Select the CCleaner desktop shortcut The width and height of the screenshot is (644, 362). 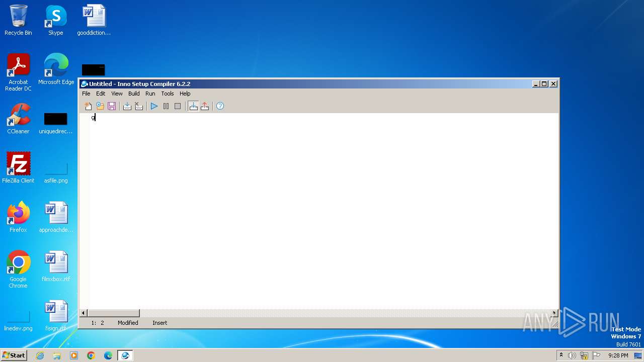tap(18, 119)
